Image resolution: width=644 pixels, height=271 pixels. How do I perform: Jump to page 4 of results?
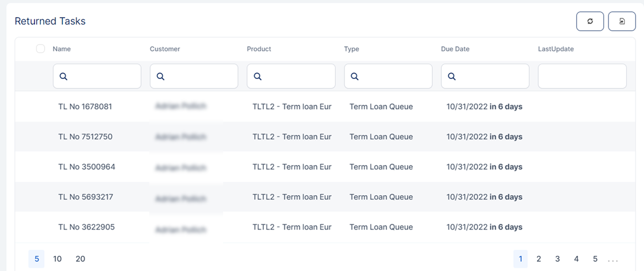click(576, 259)
